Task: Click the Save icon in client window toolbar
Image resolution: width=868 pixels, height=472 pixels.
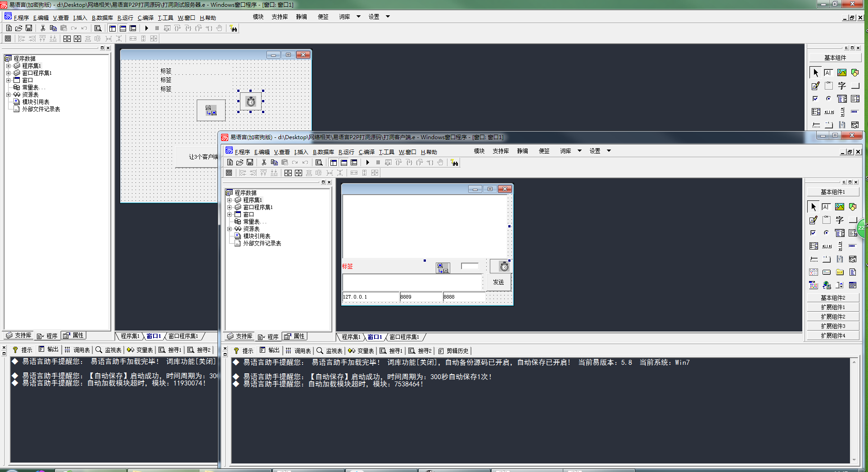Action: point(250,163)
